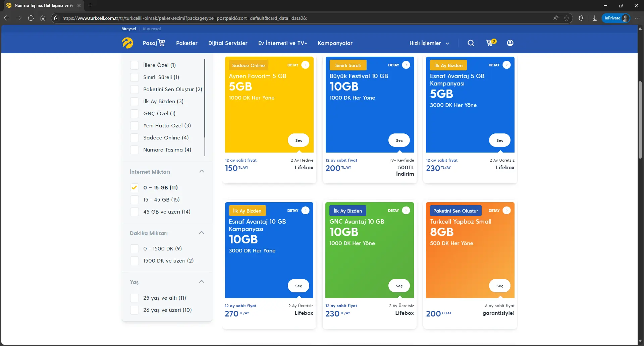Select the GNÇ Avantaj 10 GB package
The height and width of the screenshot is (346, 644).
tap(399, 286)
